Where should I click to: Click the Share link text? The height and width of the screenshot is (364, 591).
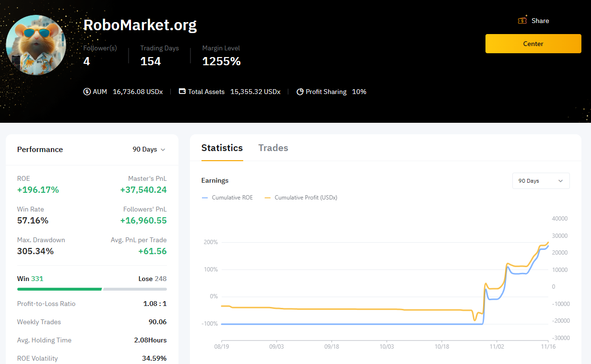(x=540, y=21)
